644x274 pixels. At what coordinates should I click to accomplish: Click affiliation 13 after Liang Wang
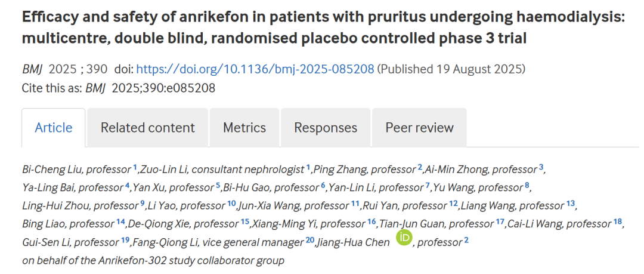click(x=571, y=205)
